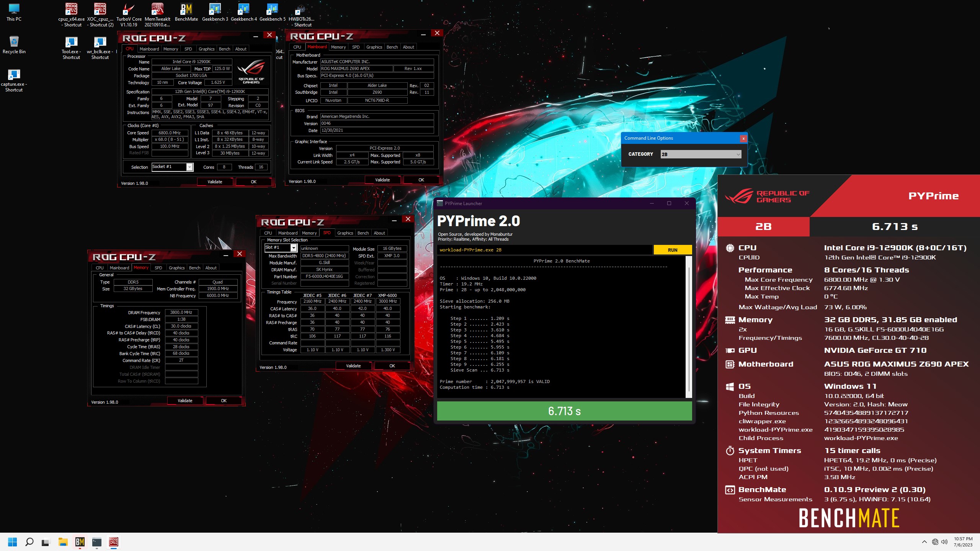Click yellow RUN button in PYPrime

pyautogui.click(x=673, y=250)
